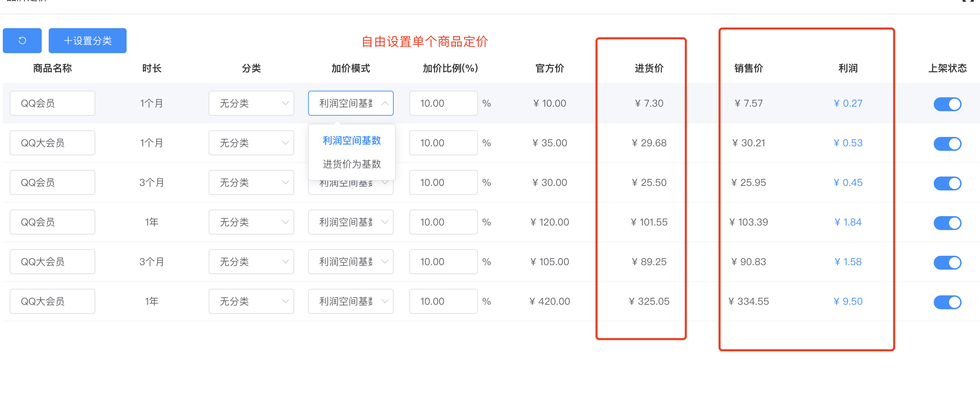Click product name field QQ大会员 1个月 row
The height and width of the screenshot is (401, 980).
pyautogui.click(x=53, y=142)
